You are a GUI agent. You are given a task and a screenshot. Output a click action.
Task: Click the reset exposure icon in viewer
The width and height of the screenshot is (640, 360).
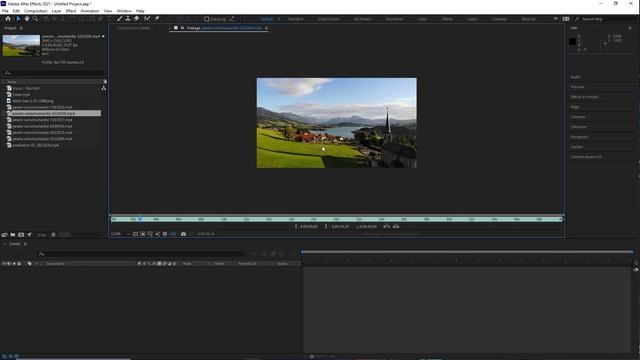165,234
